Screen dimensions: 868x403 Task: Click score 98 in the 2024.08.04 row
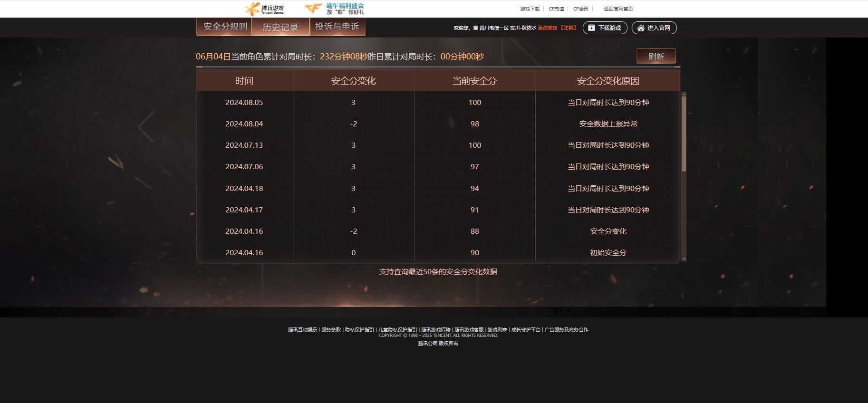[x=474, y=124]
